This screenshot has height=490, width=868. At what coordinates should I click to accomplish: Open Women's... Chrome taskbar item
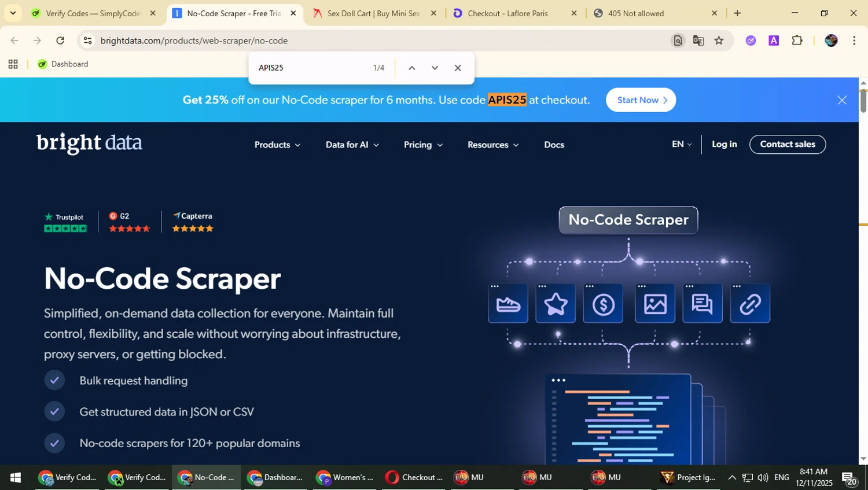(345, 477)
